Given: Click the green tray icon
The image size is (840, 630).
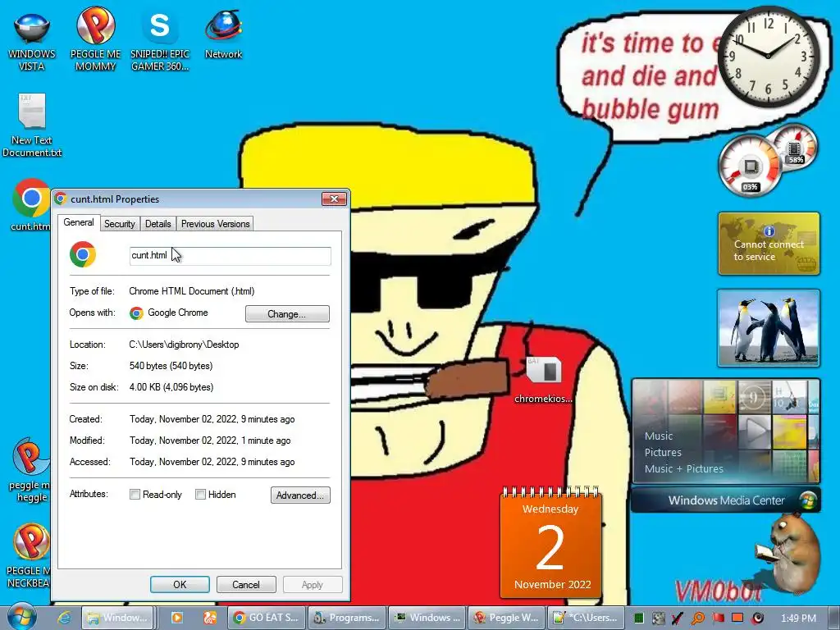Looking at the screenshot, I should click(638, 619).
